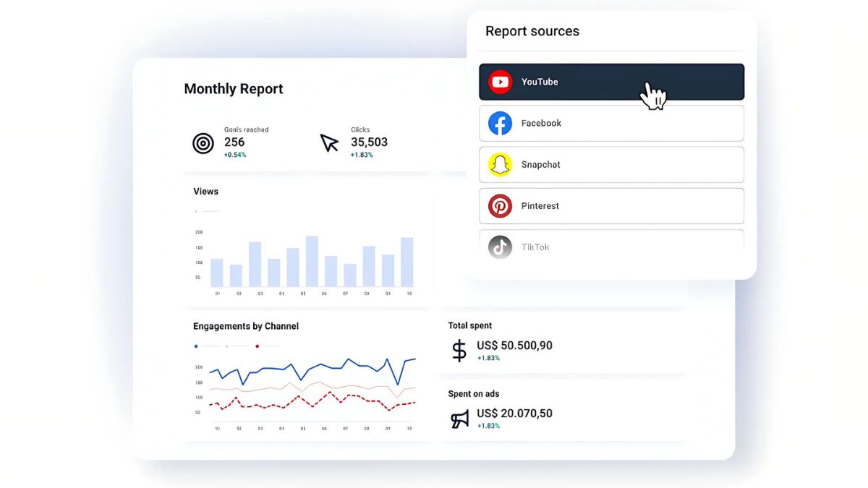This screenshot has width=868, height=488.
Task: Click the Facebook logo icon
Action: click(x=500, y=124)
